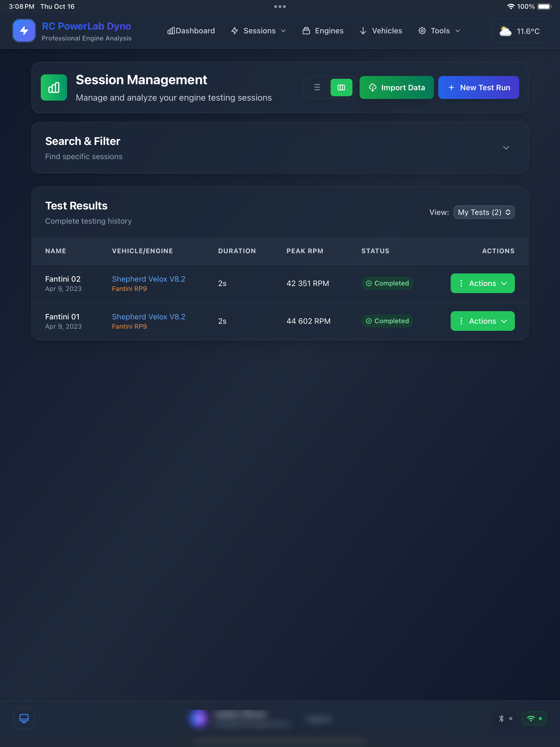The height and width of the screenshot is (747, 560).
Task: Click Fantini RP9 engine in Fantini 01 row
Action: coord(129,326)
